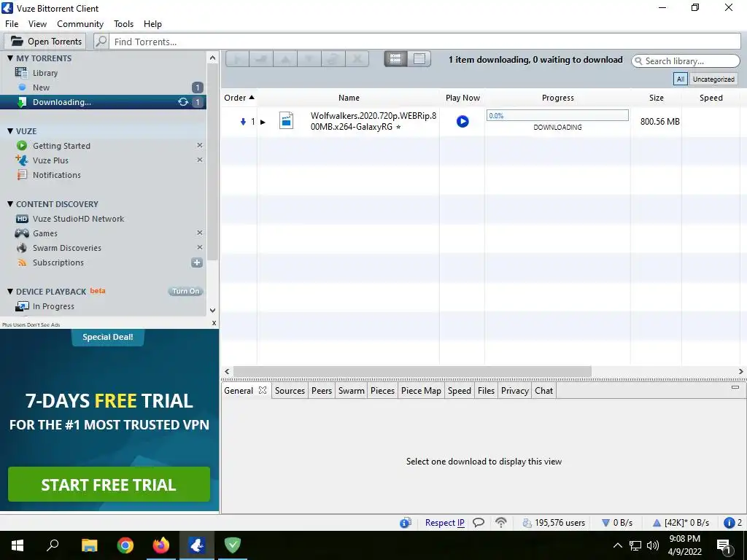The height and width of the screenshot is (560, 747).
Task: Click the Find Torrents search field
Action: (425, 42)
